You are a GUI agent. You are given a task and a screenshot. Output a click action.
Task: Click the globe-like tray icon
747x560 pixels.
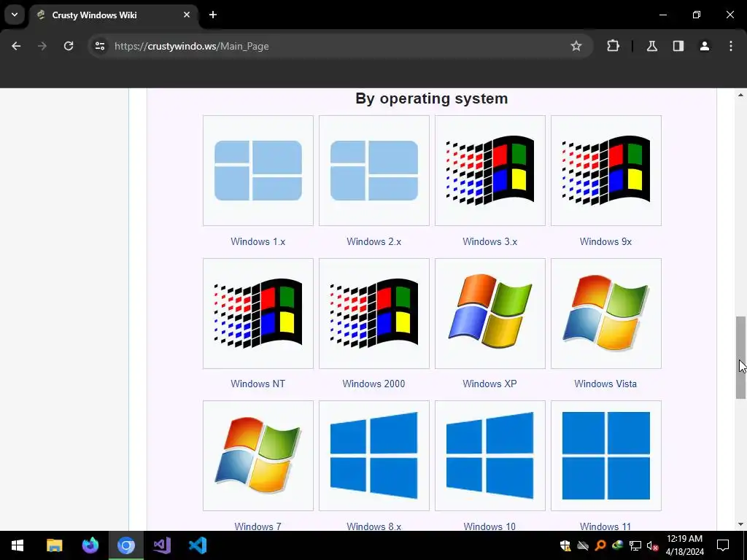tap(617, 545)
